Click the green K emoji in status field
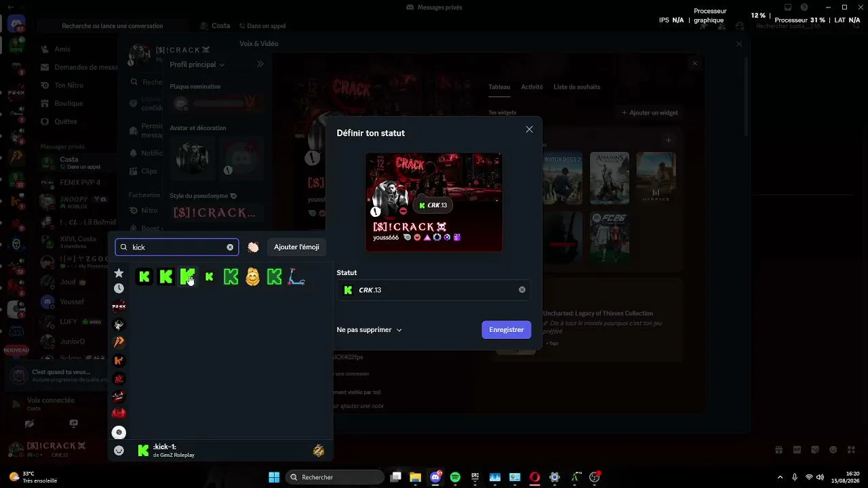Viewport: 868px width, 488px height. 348,290
